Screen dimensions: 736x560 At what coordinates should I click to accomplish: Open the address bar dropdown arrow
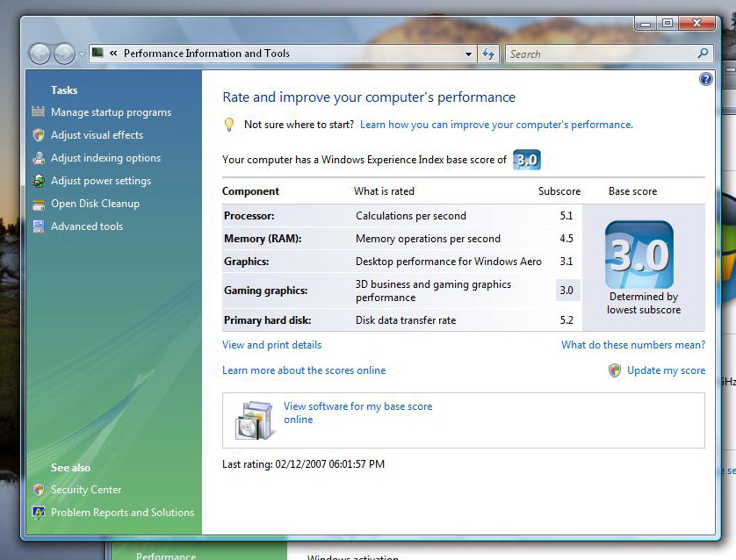coord(468,54)
